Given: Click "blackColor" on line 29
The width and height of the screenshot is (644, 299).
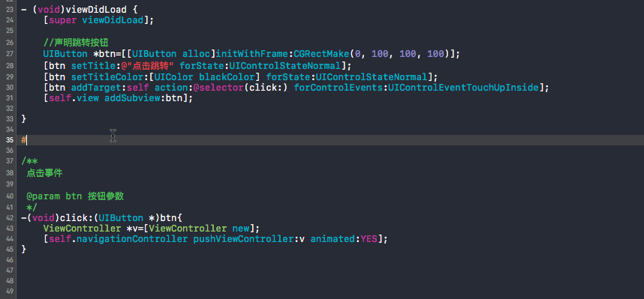Looking at the screenshot, I should click(x=227, y=76).
